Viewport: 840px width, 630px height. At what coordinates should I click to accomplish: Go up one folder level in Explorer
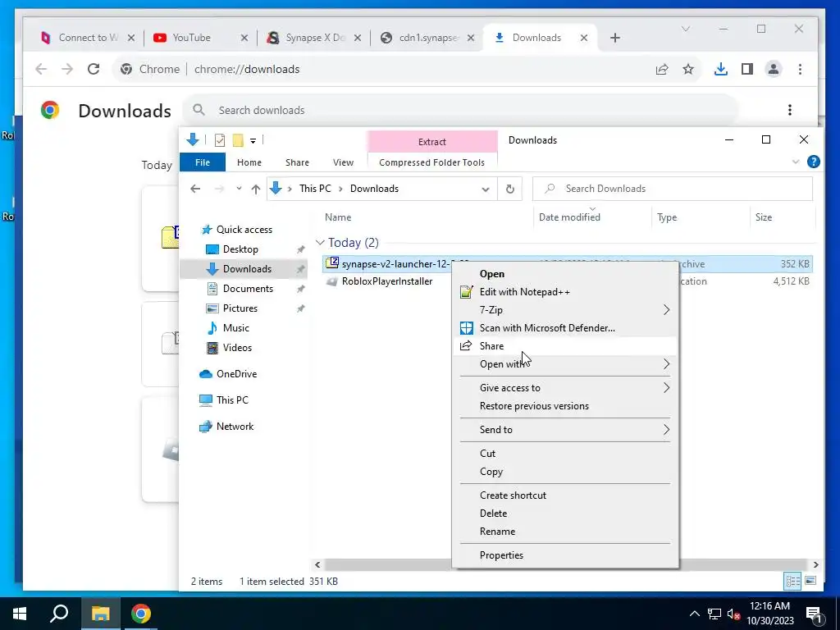click(x=256, y=189)
